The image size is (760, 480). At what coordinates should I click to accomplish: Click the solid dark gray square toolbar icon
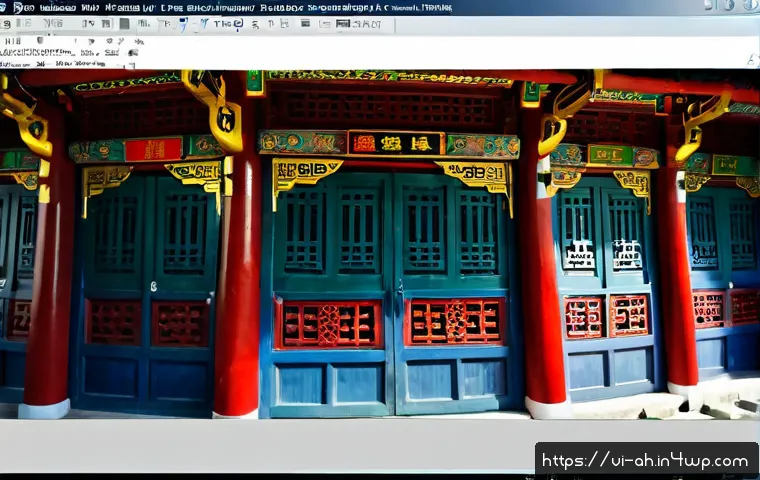[x=124, y=24]
